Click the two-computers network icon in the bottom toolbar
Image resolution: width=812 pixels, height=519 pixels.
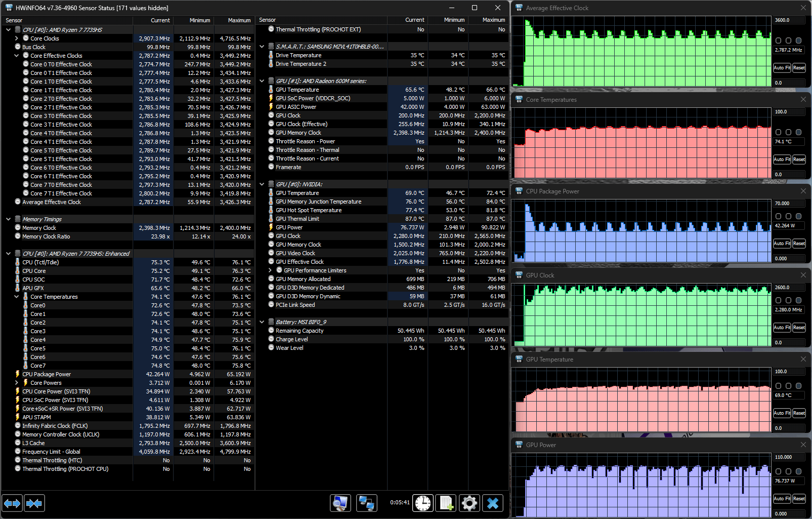click(x=366, y=503)
